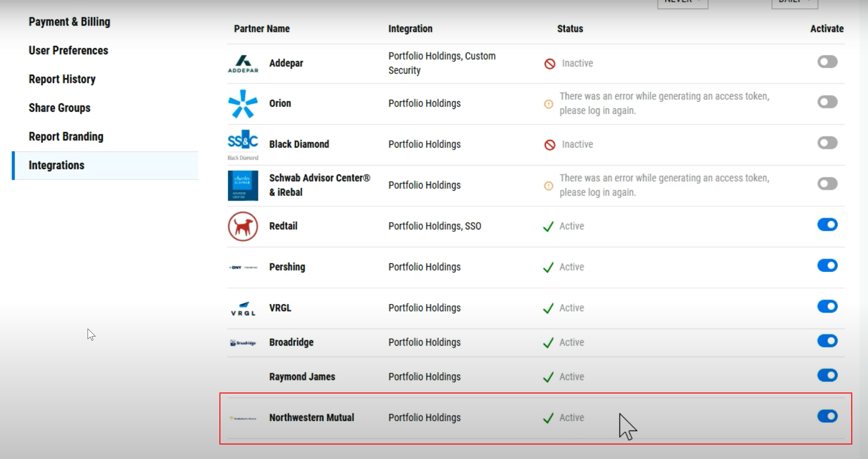The image size is (868, 459).
Task: Click the SS&C Black Diamond logo
Action: click(x=243, y=145)
